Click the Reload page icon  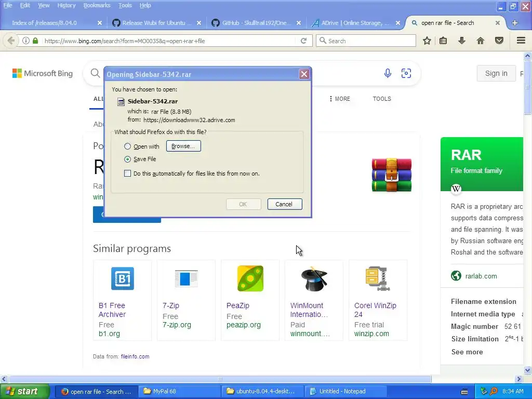point(303,41)
